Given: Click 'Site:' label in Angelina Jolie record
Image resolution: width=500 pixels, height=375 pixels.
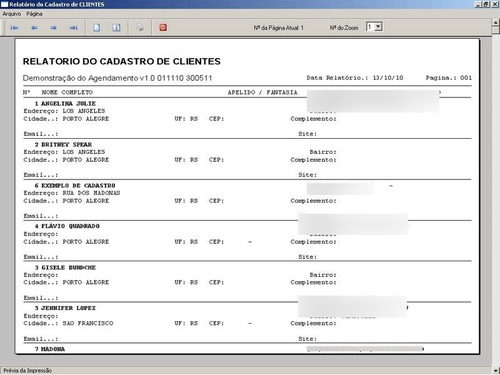Looking at the screenshot, I should (307, 134).
